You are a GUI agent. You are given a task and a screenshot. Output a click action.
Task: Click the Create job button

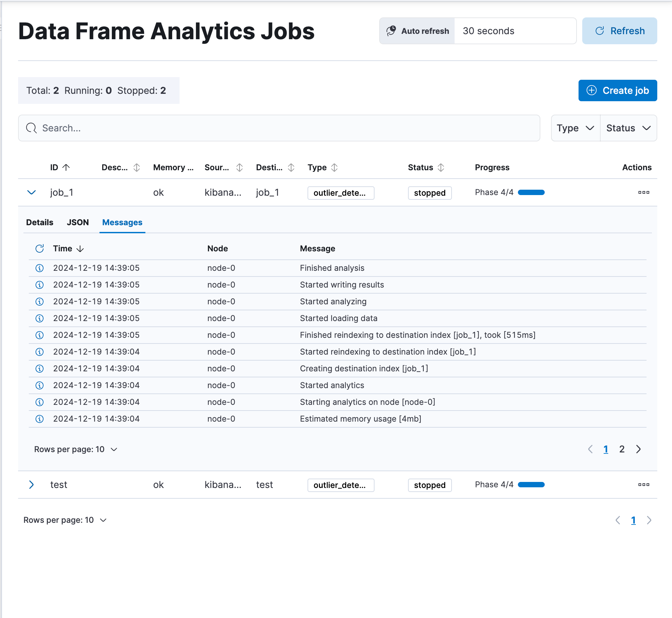617,90
